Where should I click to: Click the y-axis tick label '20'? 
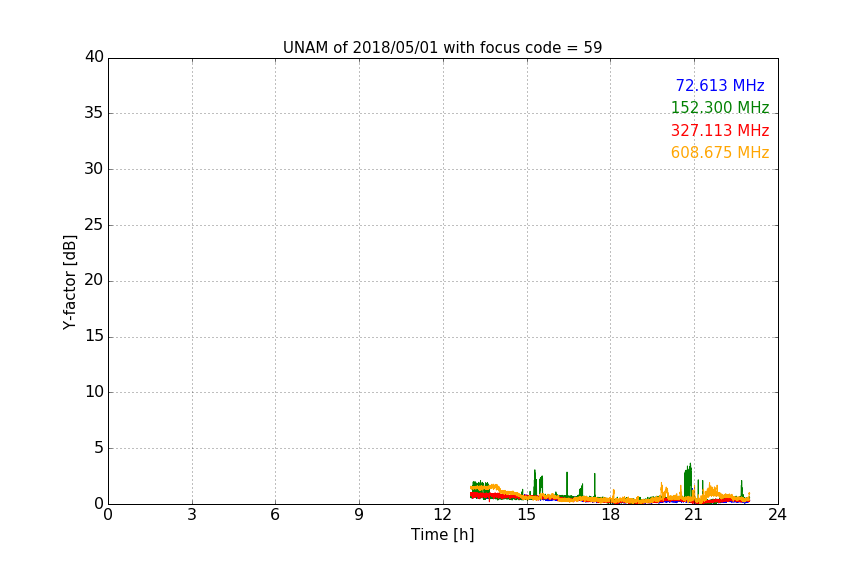[x=94, y=281]
